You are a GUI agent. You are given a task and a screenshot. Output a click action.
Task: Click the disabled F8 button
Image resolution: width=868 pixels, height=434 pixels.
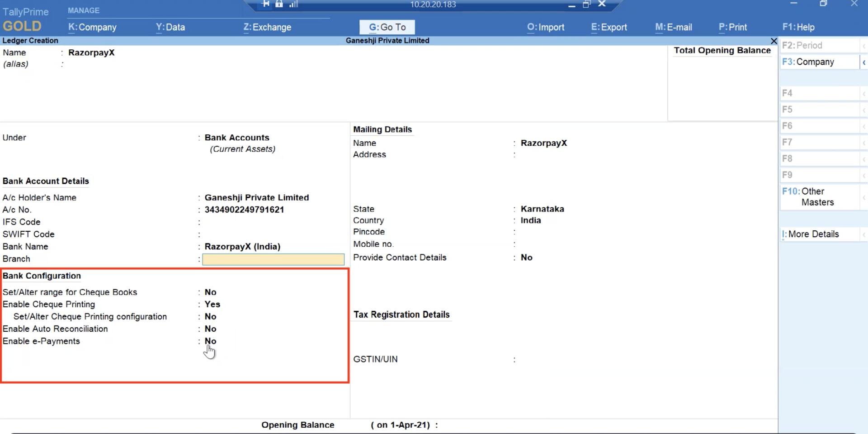click(x=819, y=158)
